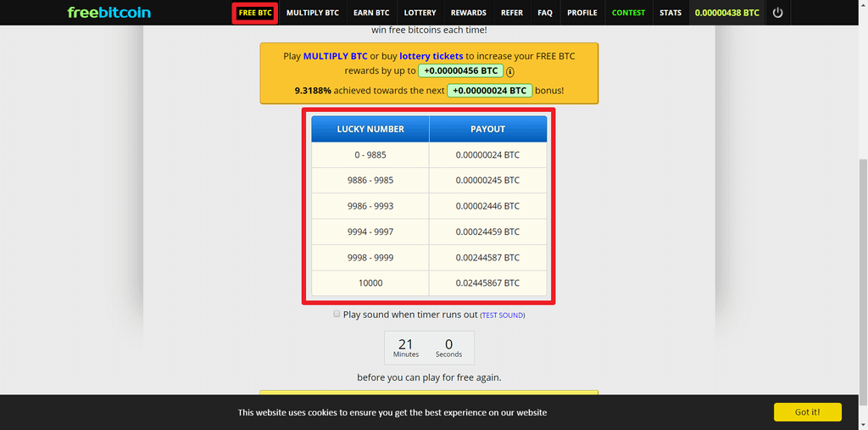Select the 0.00244587 BTC payout cell

coord(487,258)
